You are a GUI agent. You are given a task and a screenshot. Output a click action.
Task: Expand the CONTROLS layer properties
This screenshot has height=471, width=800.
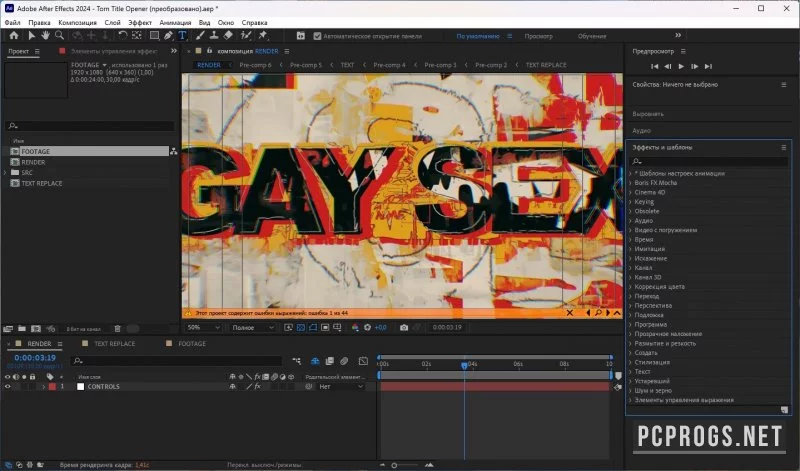pyautogui.click(x=43, y=387)
